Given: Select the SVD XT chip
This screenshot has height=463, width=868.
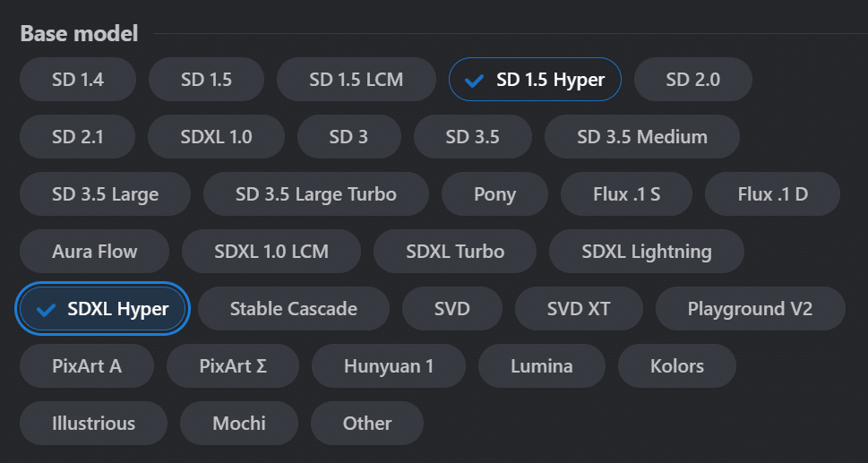Looking at the screenshot, I should 579,309.
